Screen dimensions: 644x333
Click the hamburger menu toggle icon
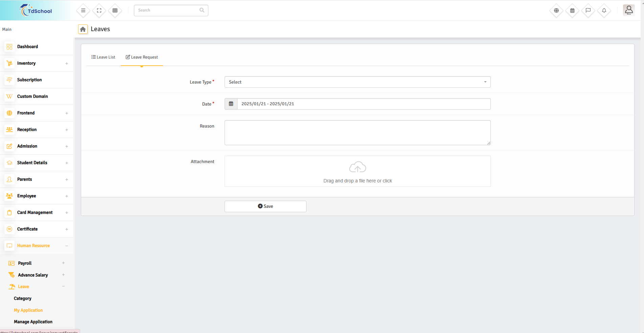coord(83,10)
